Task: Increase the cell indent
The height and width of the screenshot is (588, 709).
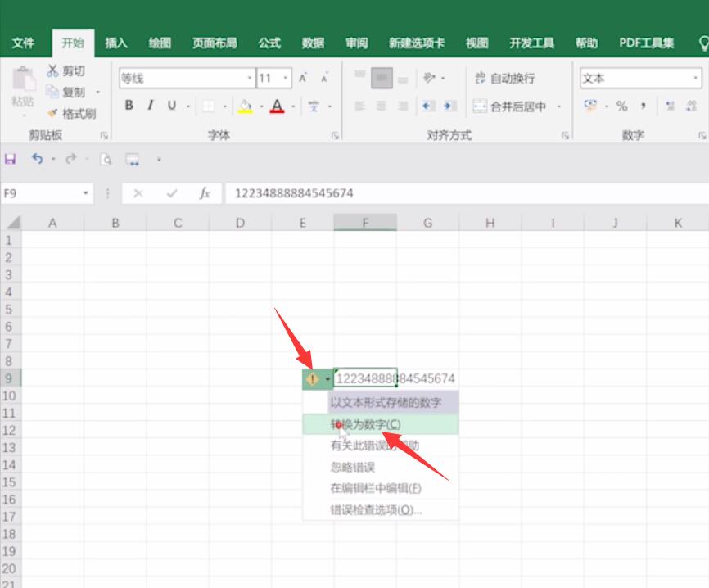Action: coord(449,106)
